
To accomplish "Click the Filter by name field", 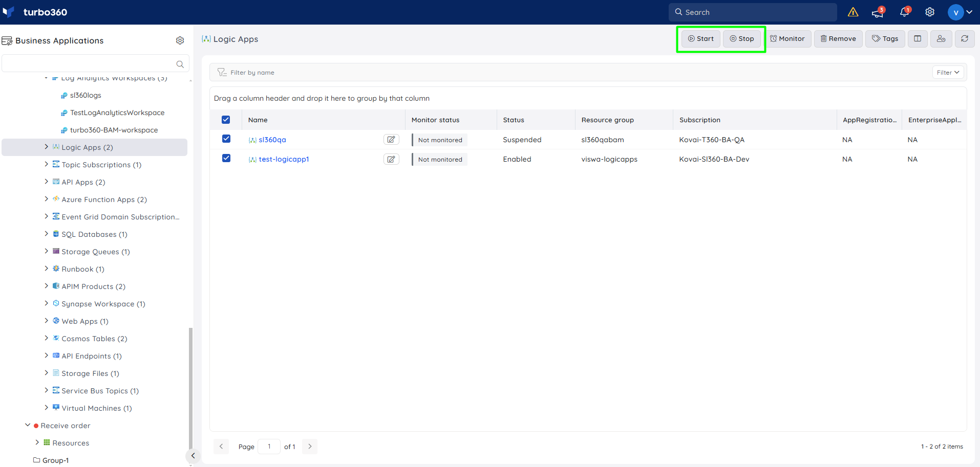I will coord(571,72).
